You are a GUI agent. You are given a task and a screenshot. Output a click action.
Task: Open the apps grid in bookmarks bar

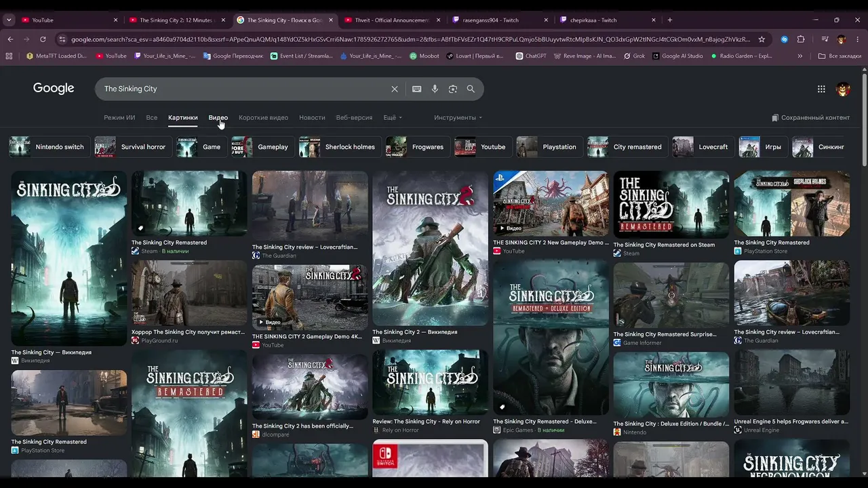tap(9, 56)
